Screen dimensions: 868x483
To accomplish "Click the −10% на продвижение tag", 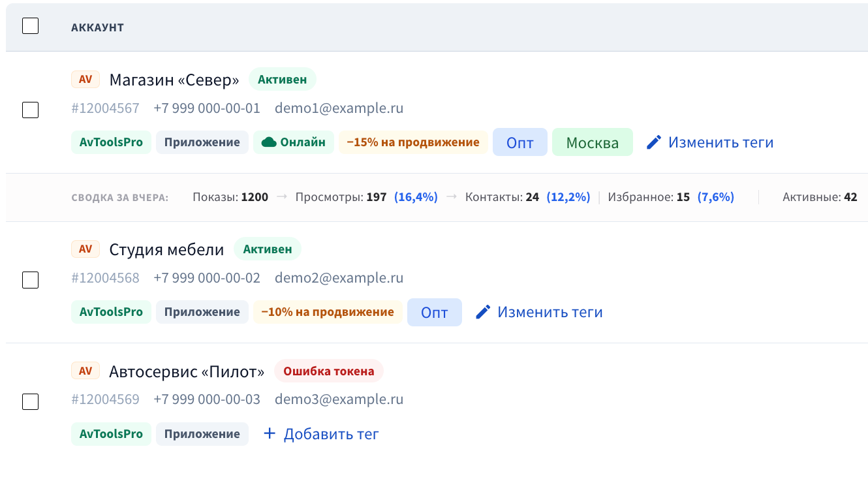I will (x=328, y=312).
